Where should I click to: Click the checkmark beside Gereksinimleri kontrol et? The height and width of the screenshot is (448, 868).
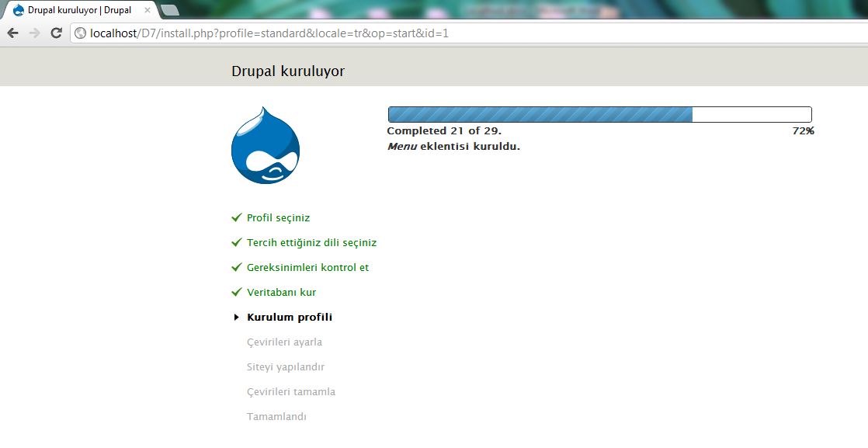tap(237, 267)
